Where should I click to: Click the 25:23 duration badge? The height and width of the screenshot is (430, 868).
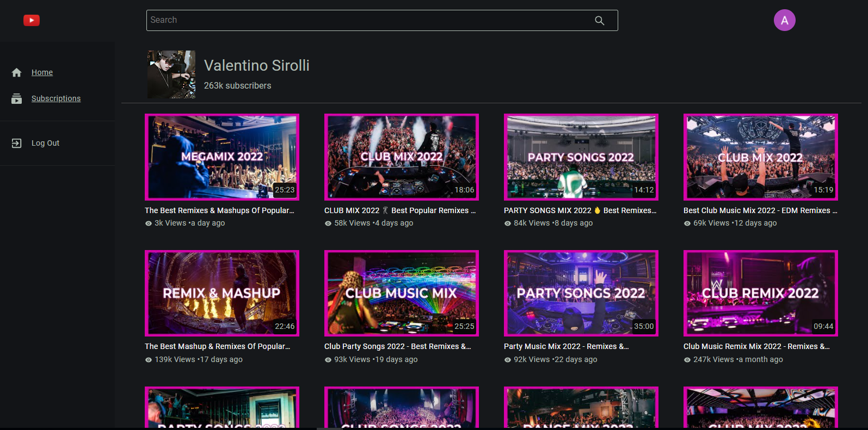pyautogui.click(x=285, y=190)
